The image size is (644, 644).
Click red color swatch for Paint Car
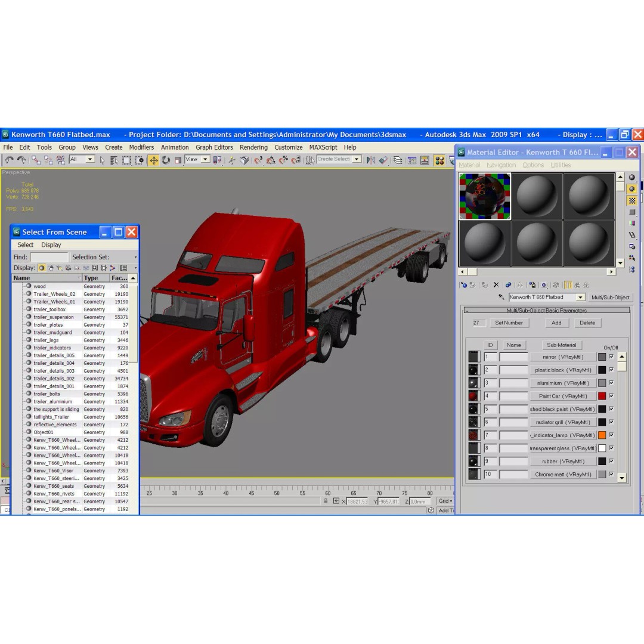point(602,396)
